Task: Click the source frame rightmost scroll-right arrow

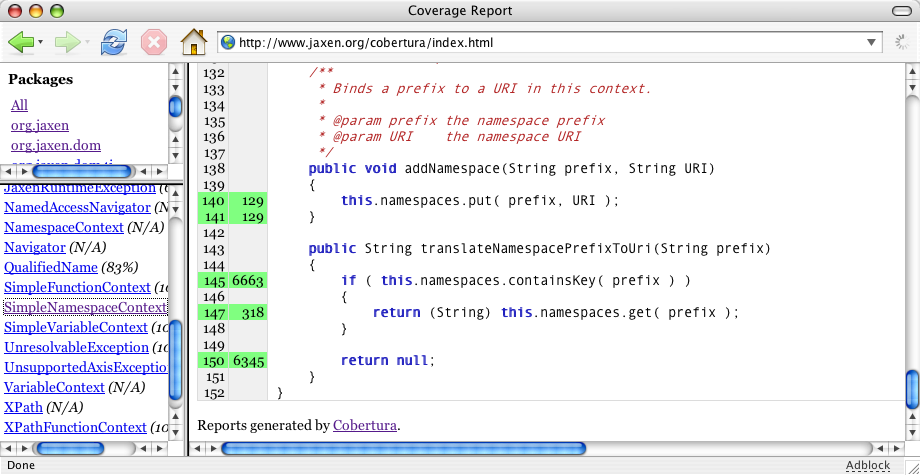Action: coord(896,450)
